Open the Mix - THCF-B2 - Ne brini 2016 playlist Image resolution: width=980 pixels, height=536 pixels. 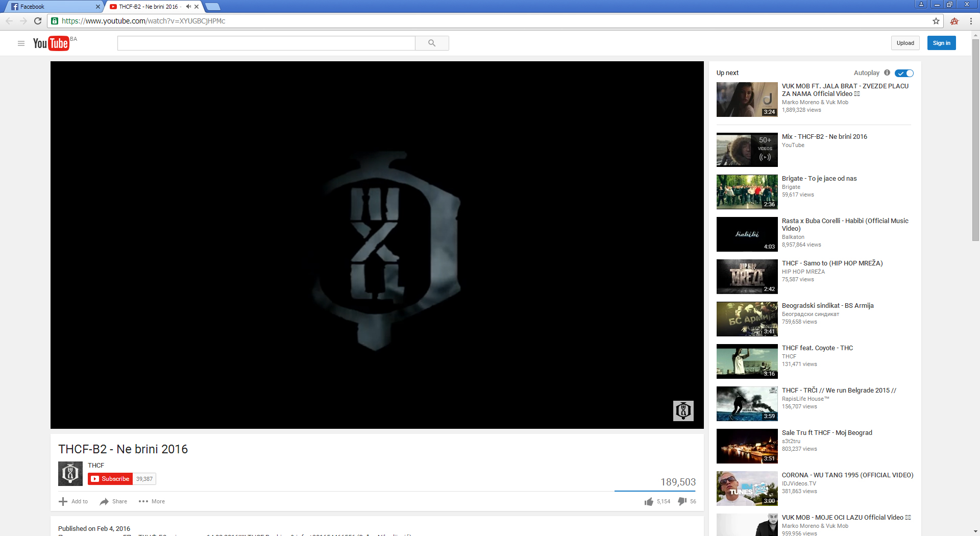(x=824, y=137)
